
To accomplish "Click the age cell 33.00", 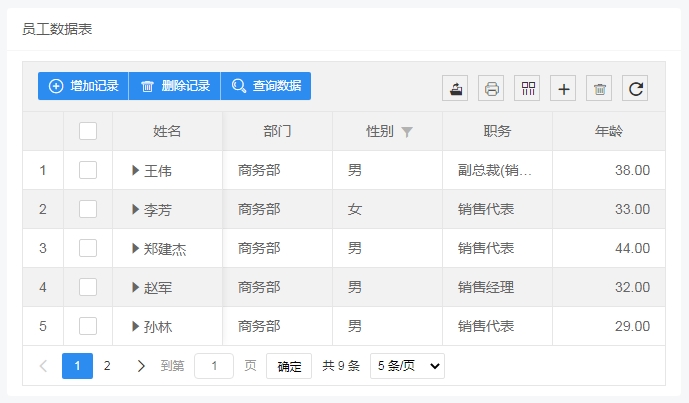I will pyautogui.click(x=609, y=209).
